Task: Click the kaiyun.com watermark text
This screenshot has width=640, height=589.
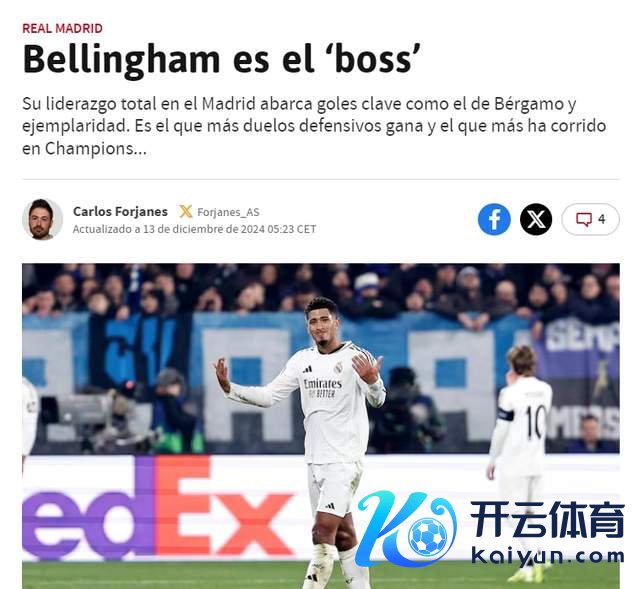Action: [548, 556]
